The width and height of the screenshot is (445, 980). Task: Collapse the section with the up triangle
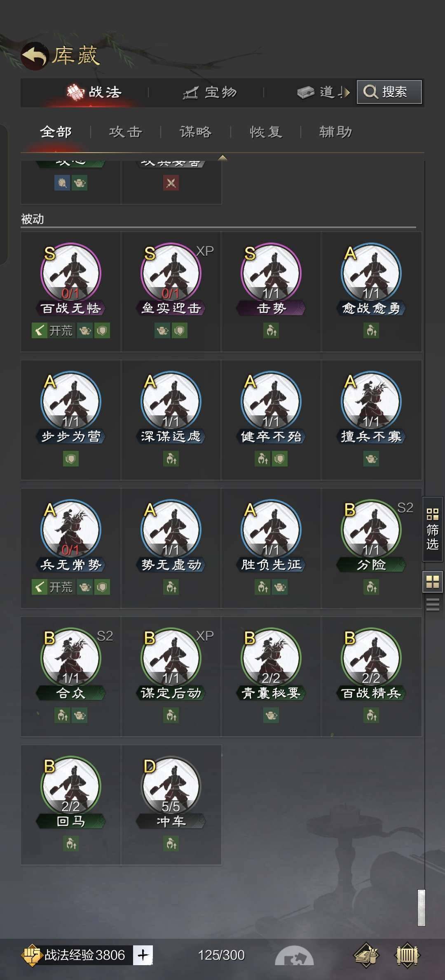[x=222, y=158]
